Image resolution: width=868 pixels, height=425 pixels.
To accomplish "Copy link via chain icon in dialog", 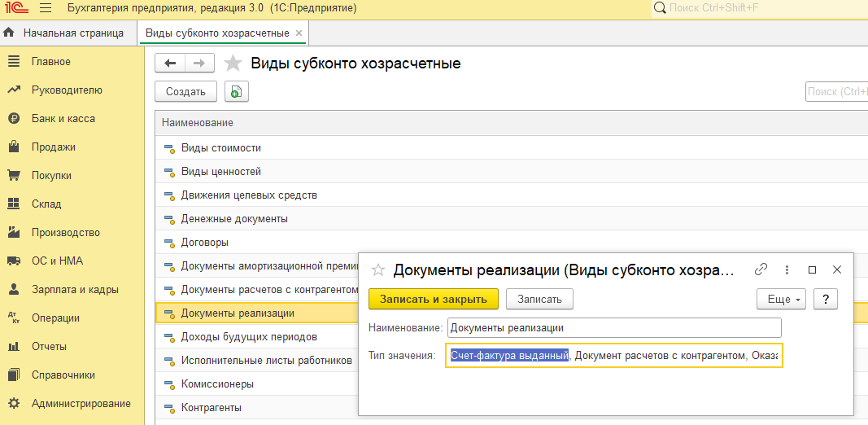I will pyautogui.click(x=761, y=269).
